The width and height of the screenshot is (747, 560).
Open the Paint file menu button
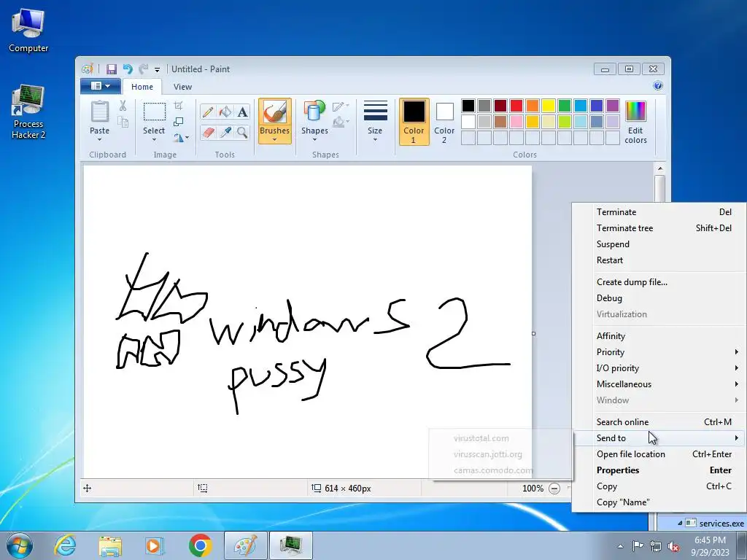(x=100, y=86)
